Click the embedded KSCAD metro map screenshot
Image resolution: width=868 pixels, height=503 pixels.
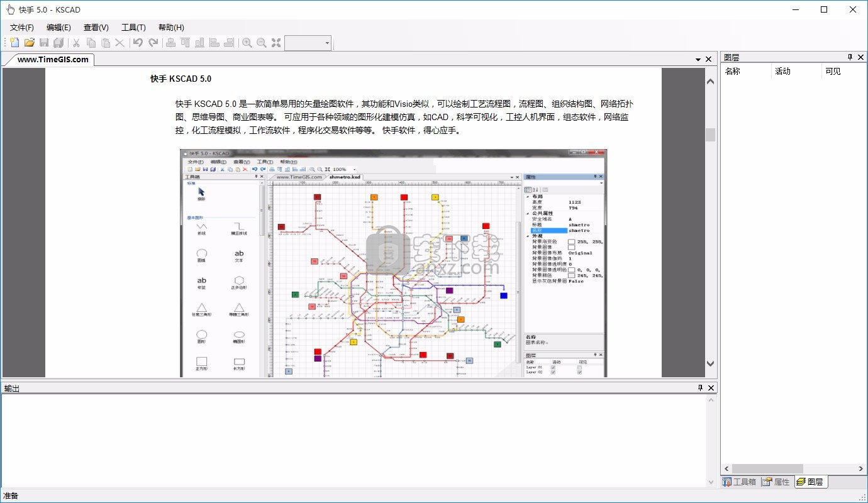pos(393,263)
